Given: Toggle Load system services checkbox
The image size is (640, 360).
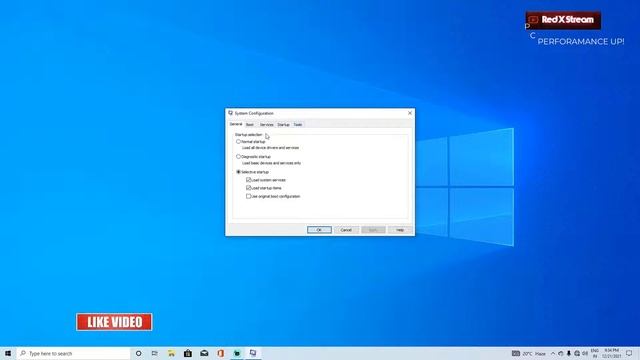Looking at the screenshot, I should [x=249, y=180].
